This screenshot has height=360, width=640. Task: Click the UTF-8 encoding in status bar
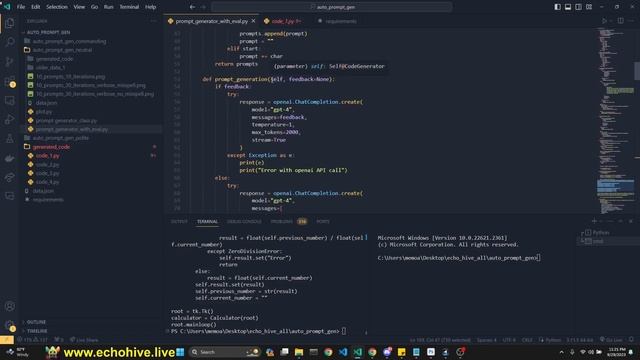(x=509, y=340)
